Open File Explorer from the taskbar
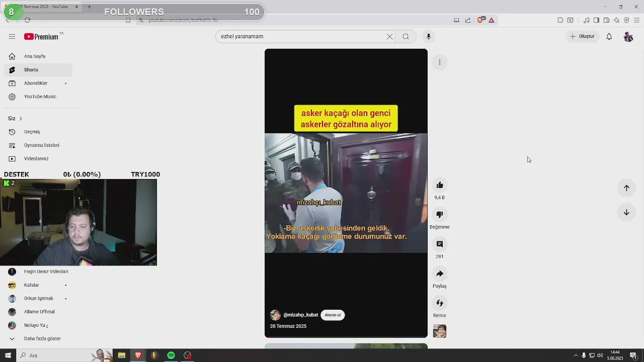The image size is (644, 362). point(122,355)
